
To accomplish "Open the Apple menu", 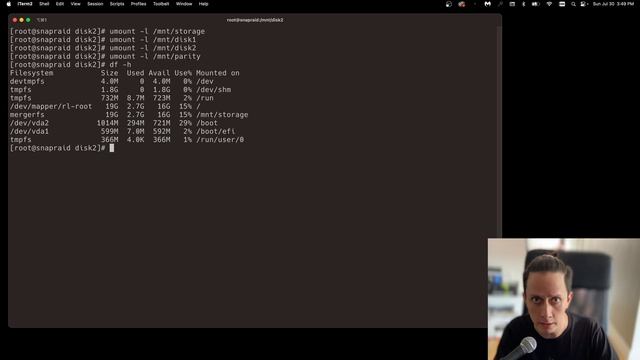I will click(x=9, y=4).
